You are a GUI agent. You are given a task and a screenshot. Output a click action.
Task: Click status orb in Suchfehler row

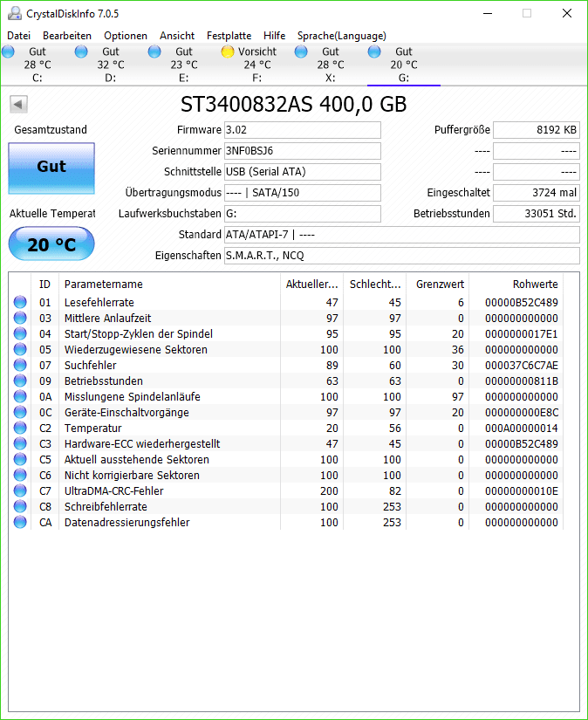tap(20, 365)
